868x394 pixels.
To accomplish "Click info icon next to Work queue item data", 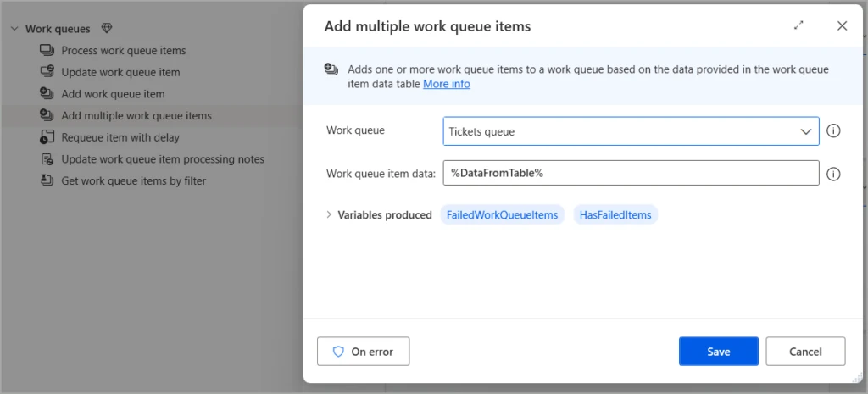I will (x=833, y=174).
